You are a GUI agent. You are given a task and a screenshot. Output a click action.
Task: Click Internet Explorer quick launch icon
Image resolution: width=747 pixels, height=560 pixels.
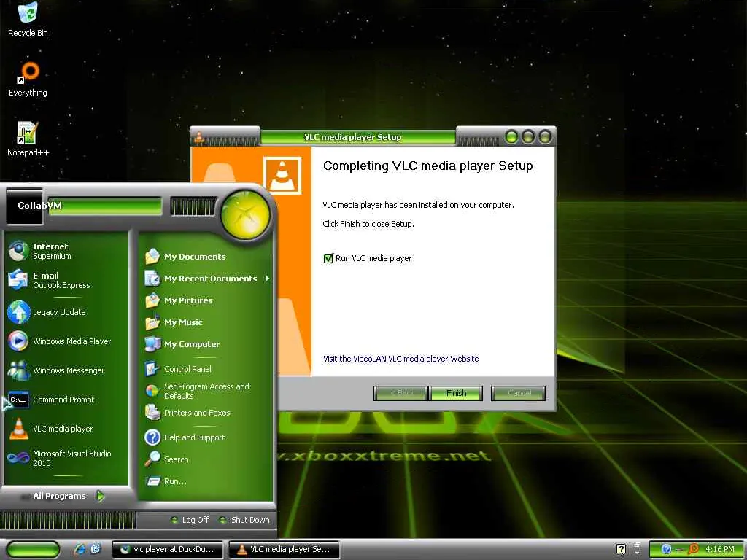click(80, 549)
